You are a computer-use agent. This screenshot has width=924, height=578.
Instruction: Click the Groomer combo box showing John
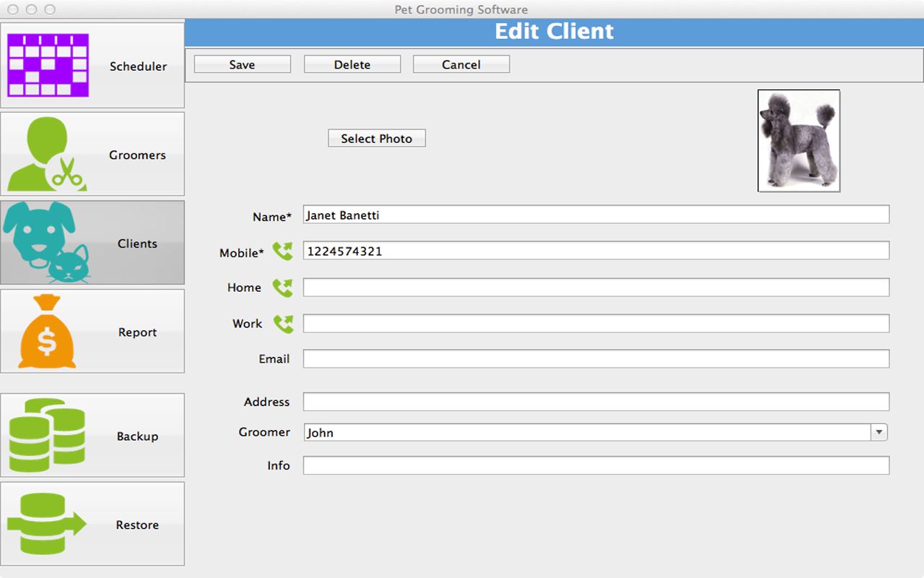[596, 432]
